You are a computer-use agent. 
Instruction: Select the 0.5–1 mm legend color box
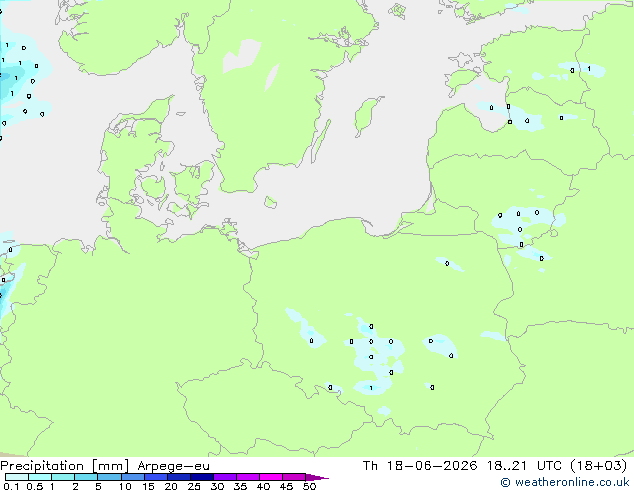tap(40, 477)
